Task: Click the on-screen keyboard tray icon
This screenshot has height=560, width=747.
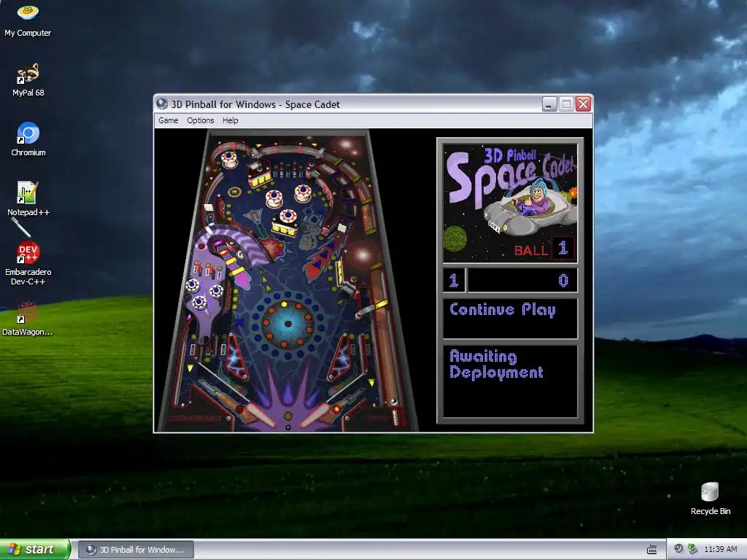Action: (651, 550)
